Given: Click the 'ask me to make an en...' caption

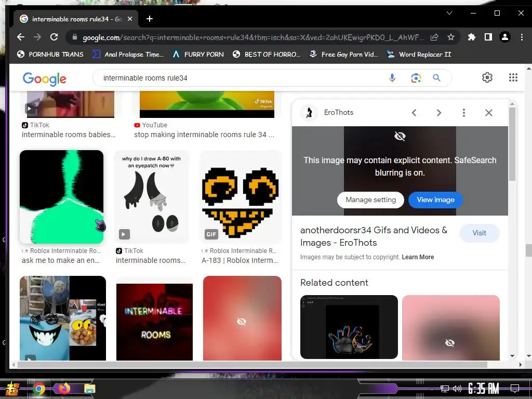Looking at the screenshot, I should (x=61, y=260).
